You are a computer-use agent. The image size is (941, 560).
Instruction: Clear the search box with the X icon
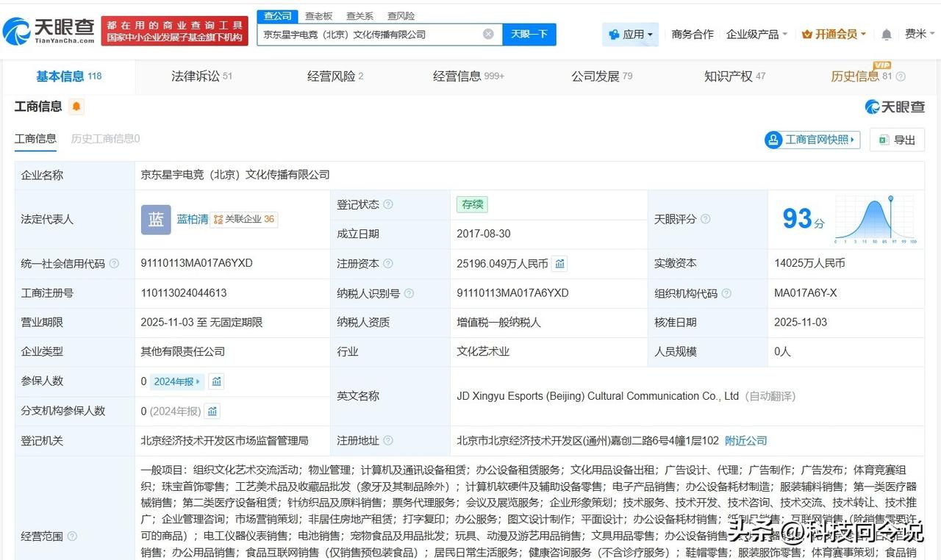point(488,34)
